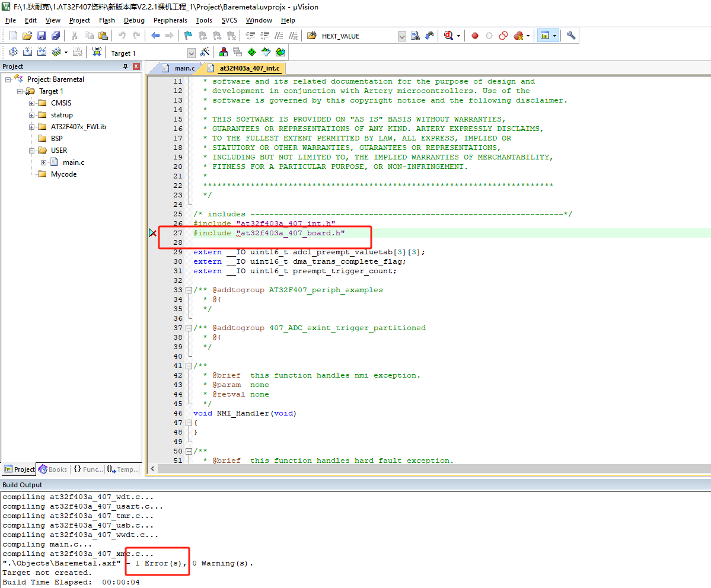Open Options for Target magic wand icon
This screenshot has width=711, height=588.
205,53
